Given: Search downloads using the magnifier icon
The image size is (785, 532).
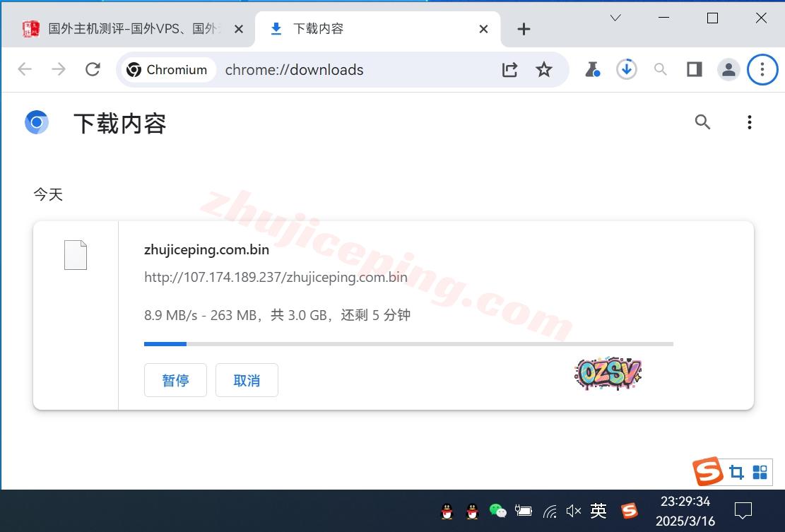Looking at the screenshot, I should point(702,122).
